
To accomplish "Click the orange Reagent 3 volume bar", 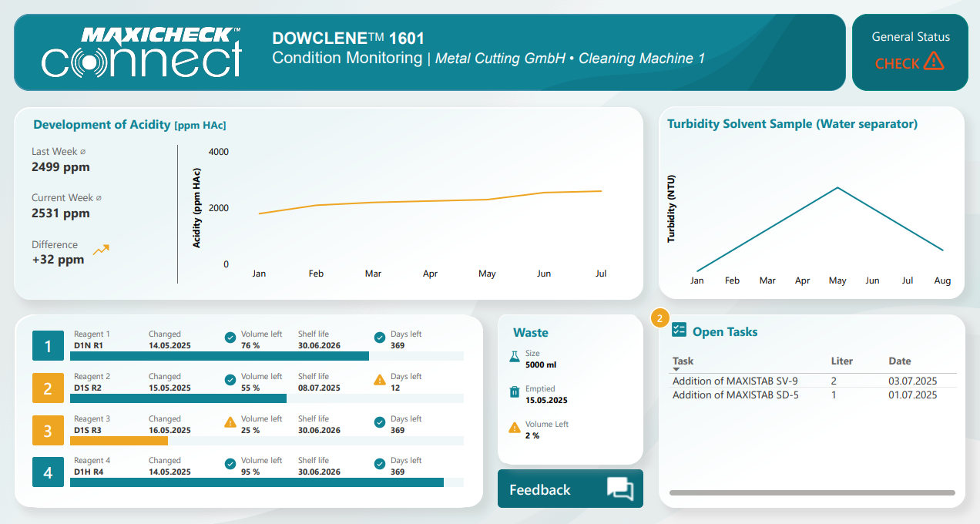I will [119, 441].
